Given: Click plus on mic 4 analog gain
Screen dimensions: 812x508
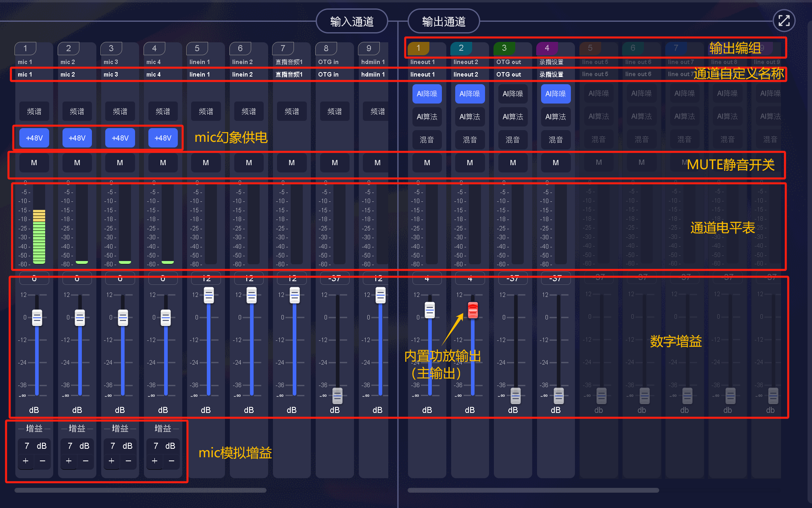Looking at the screenshot, I should click(x=155, y=461).
